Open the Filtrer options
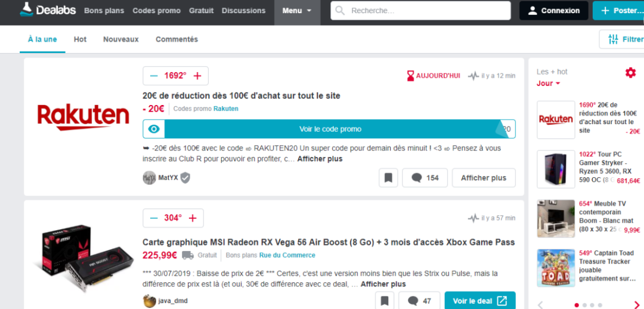644x309 pixels. tap(624, 39)
